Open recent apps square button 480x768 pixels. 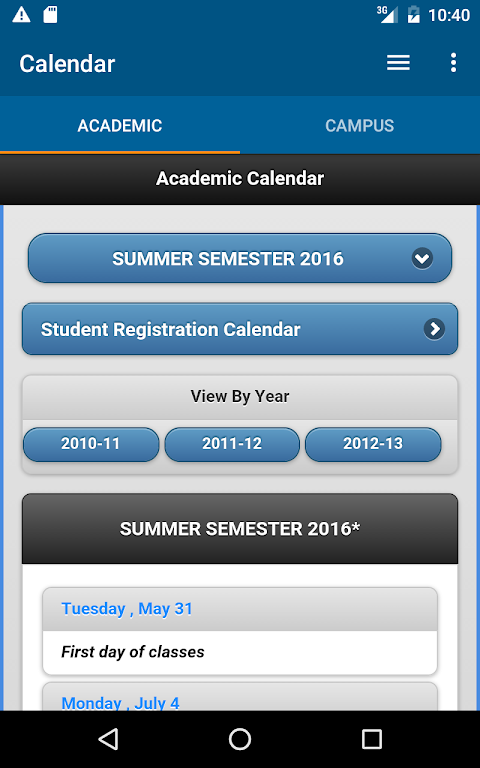tap(371, 739)
